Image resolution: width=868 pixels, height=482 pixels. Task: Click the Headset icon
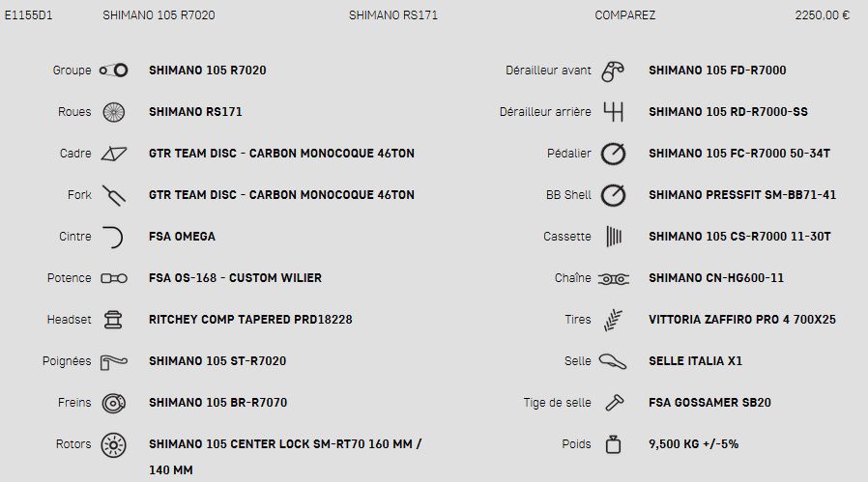point(113,320)
